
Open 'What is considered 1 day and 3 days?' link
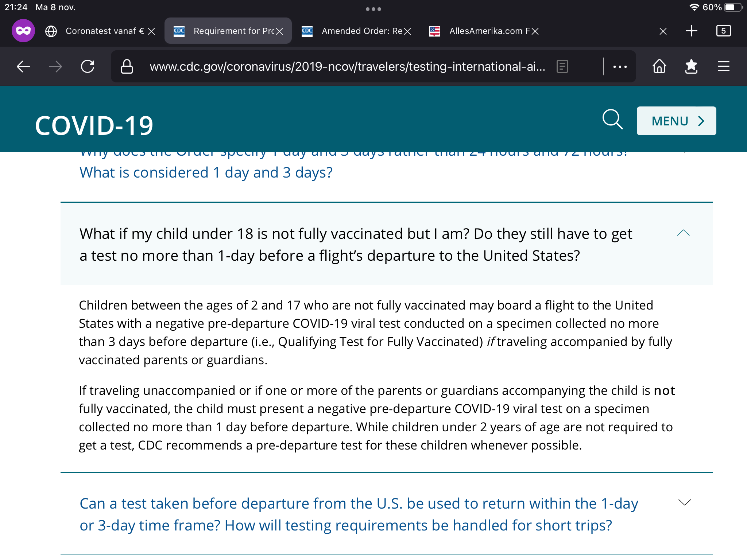(206, 173)
